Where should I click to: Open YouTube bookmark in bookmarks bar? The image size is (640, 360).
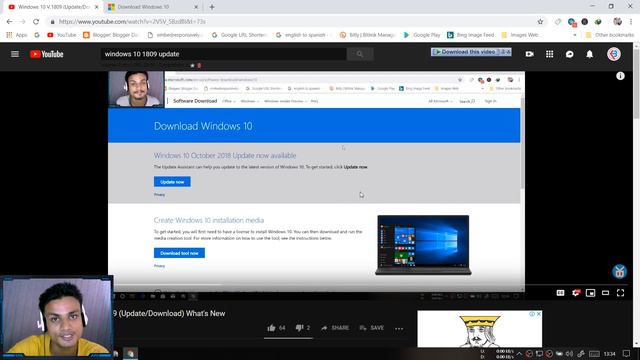[62, 35]
